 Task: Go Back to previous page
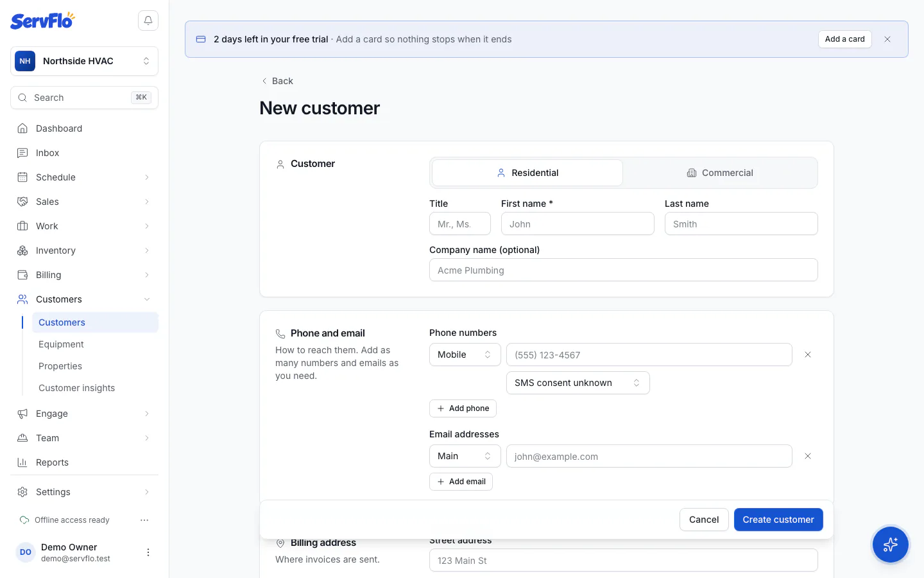[x=277, y=81]
